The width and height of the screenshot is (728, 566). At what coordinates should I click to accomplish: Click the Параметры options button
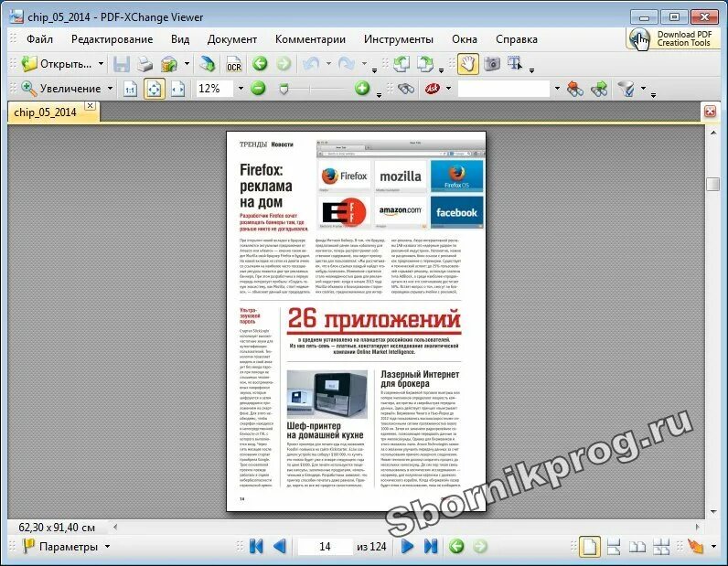click(66, 547)
